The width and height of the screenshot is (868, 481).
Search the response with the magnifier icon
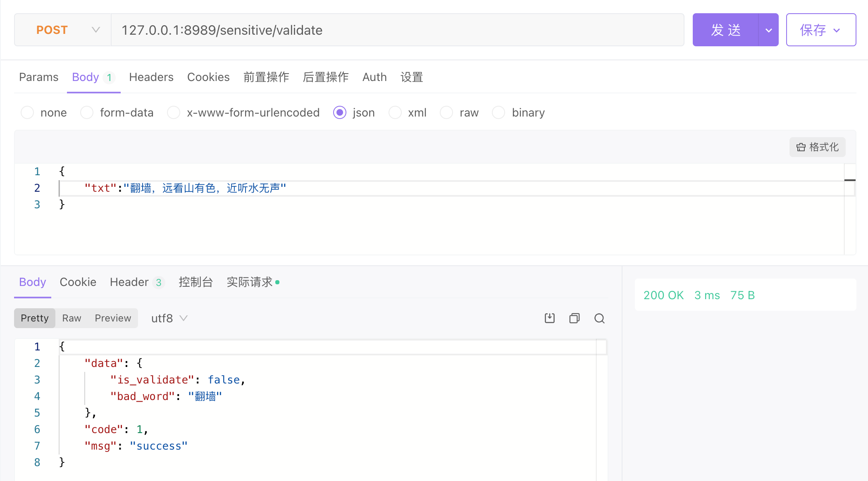599,318
